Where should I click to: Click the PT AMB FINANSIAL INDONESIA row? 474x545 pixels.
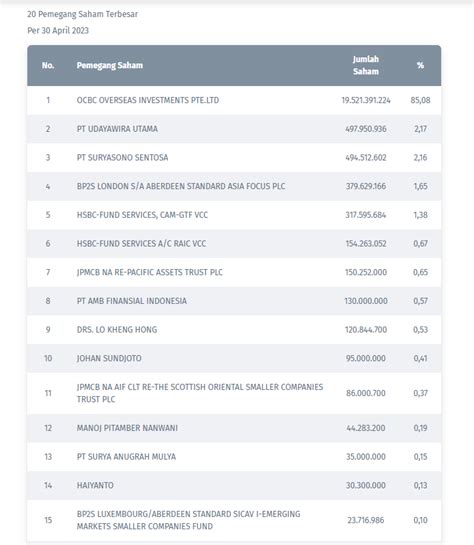tap(234, 301)
